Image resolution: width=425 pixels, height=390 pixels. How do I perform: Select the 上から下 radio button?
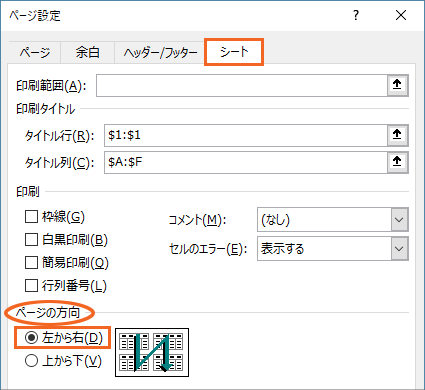tap(31, 360)
